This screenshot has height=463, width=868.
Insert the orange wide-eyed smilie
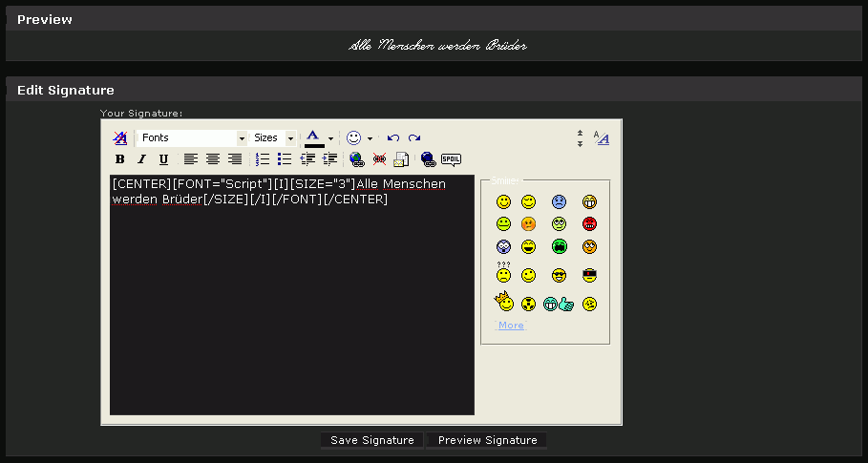click(x=589, y=246)
